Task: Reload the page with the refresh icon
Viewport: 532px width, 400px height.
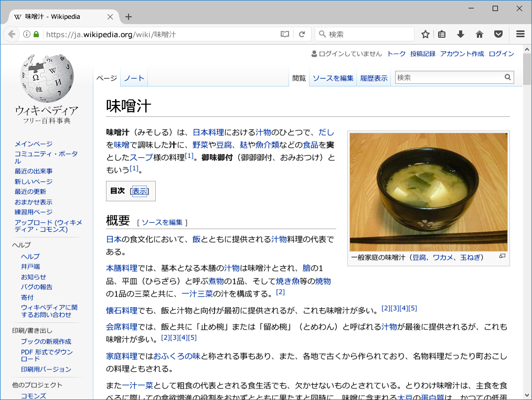Action: pyautogui.click(x=302, y=34)
